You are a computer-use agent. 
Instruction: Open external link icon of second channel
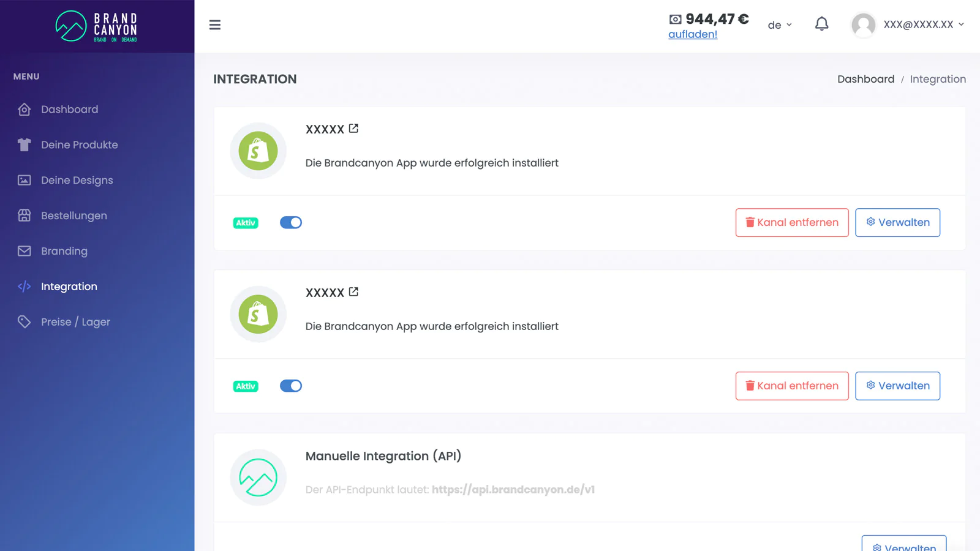tap(353, 292)
